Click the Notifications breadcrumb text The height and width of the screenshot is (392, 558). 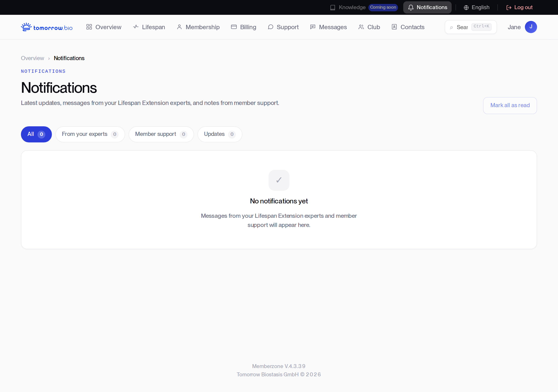(69, 58)
